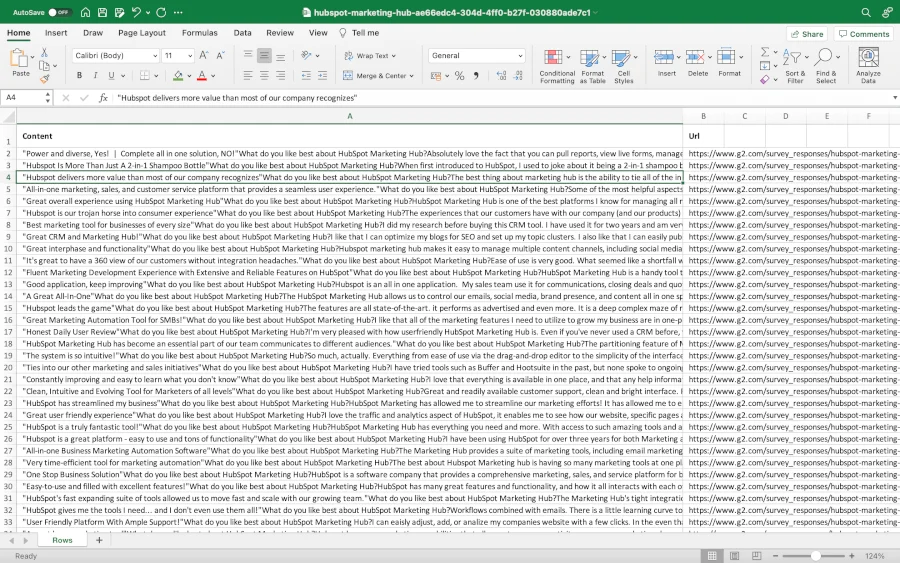Switch to Page Layout view icon
The image size is (900, 563).
pos(734,556)
